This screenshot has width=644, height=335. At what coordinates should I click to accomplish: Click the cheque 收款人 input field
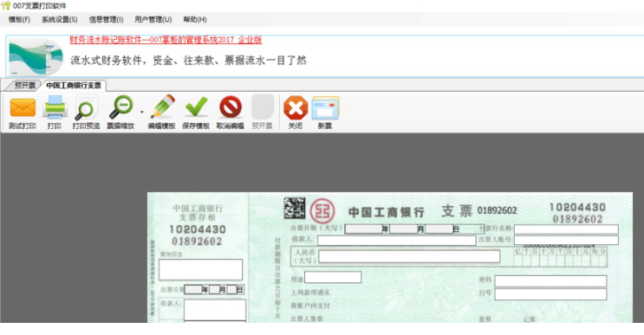[397, 241]
